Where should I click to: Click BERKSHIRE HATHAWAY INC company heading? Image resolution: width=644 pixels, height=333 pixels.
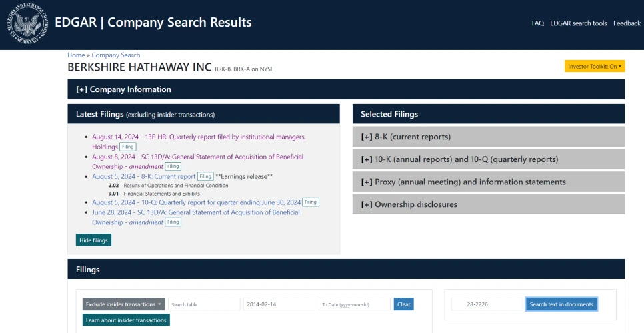[139, 67]
